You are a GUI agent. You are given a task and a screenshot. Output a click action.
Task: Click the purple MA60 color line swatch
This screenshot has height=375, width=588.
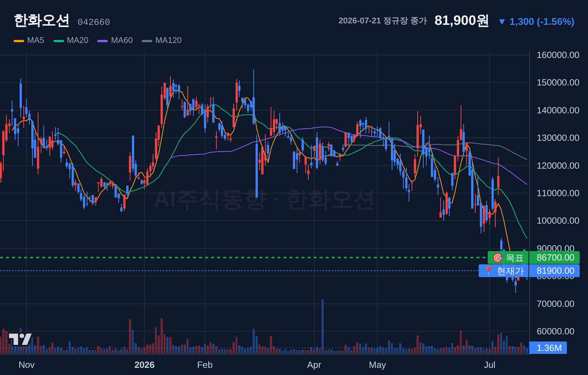tap(103, 41)
